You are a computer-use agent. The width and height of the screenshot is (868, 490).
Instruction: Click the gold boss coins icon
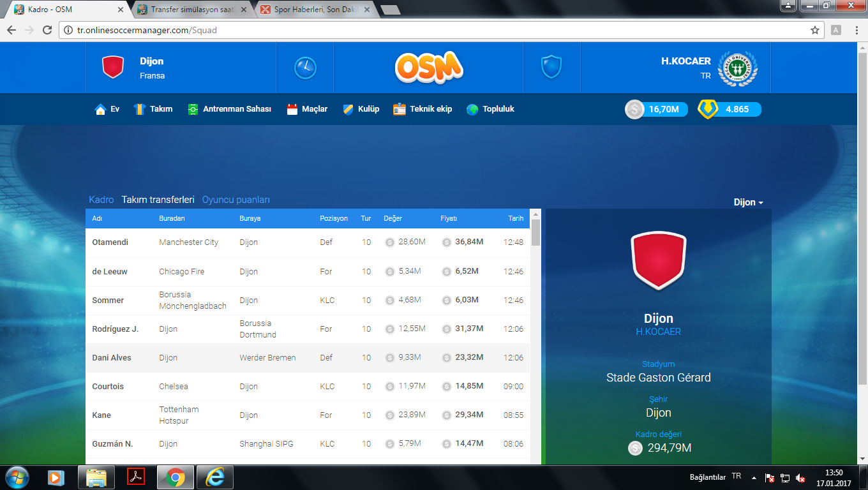click(708, 109)
